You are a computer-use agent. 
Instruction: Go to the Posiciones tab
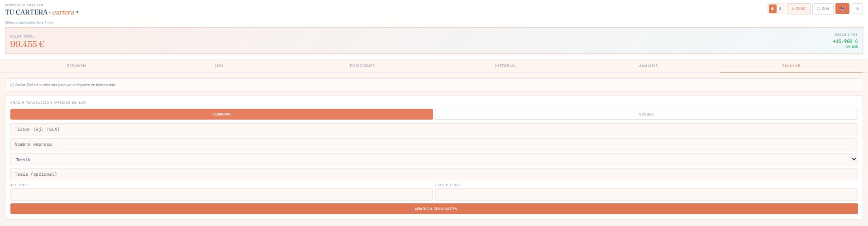(362, 66)
